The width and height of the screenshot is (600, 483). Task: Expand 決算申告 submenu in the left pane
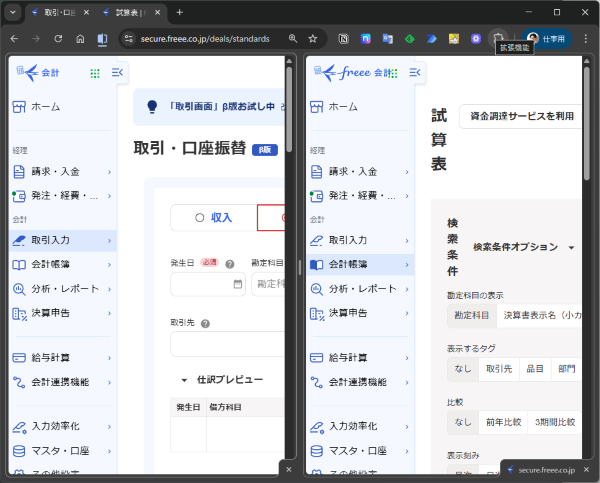[x=109, y=313]
